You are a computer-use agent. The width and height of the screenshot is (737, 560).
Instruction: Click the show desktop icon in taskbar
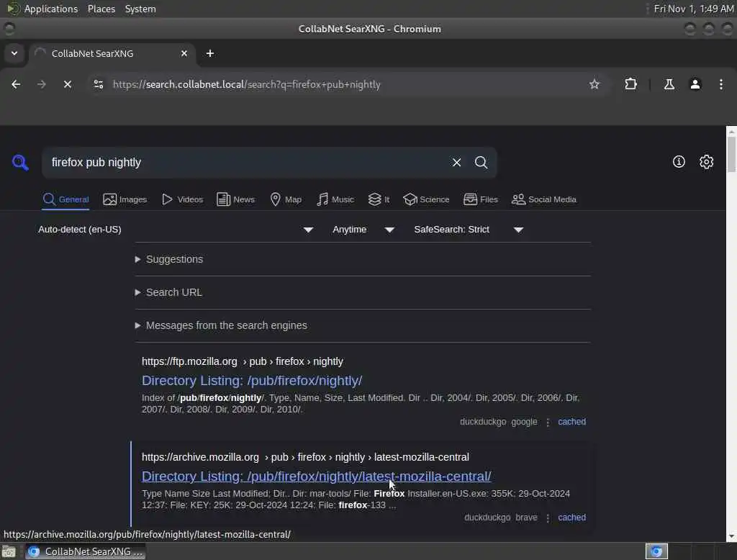click(x=9, y=551)
